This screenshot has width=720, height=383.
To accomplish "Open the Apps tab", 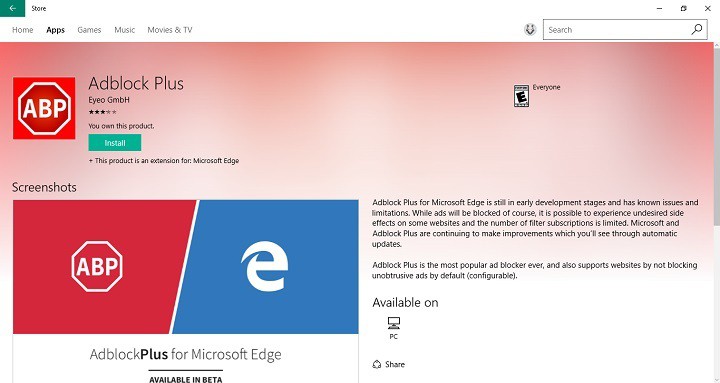I will pos(56,30).
